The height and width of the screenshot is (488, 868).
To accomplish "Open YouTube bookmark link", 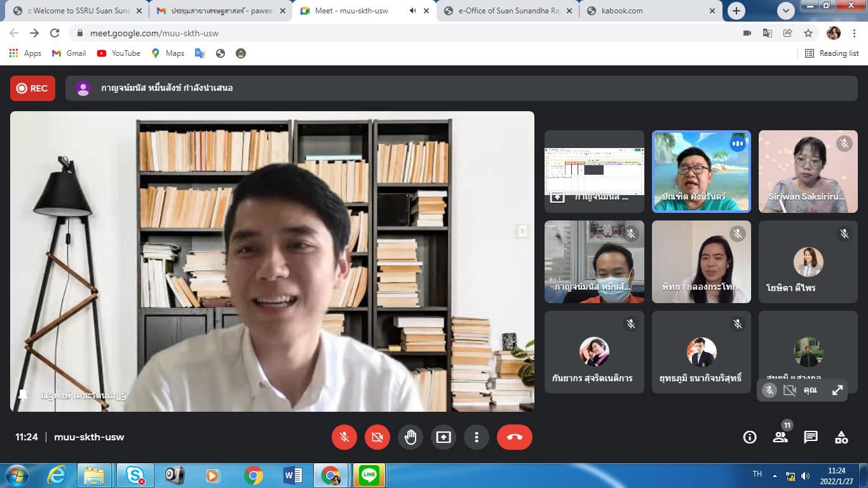I will pyautogui.click(x=119, y=53).
